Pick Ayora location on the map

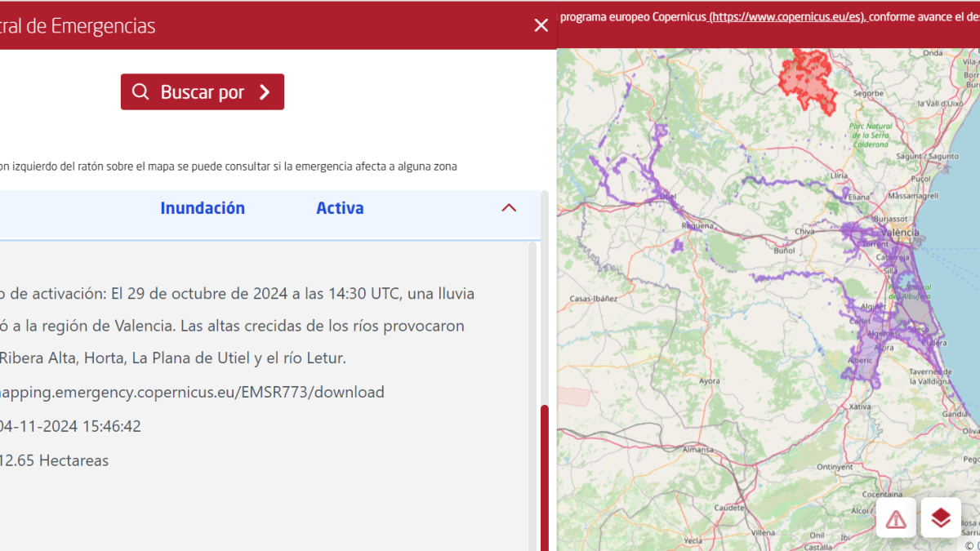(709, 381)
